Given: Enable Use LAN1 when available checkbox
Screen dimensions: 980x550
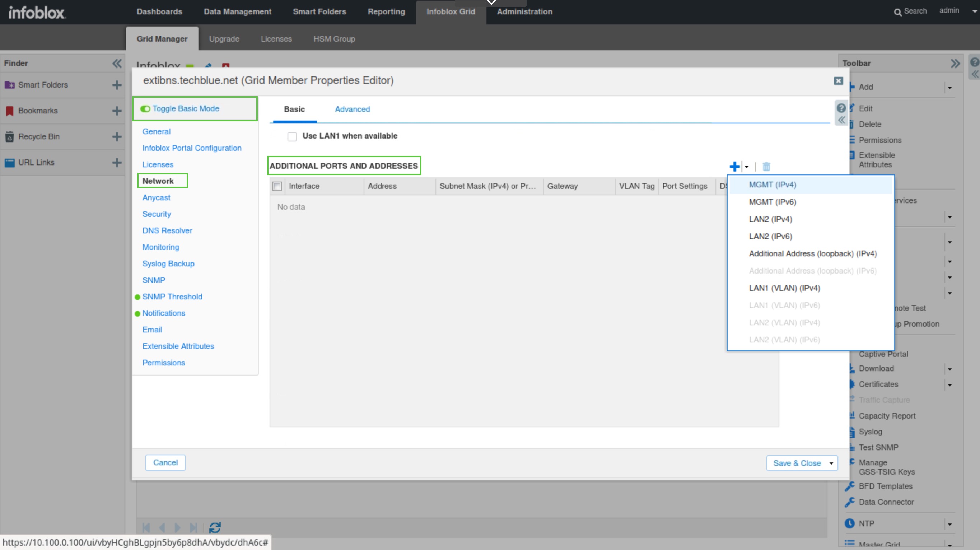Looking at the screenshot, I should tap(292, 136).
